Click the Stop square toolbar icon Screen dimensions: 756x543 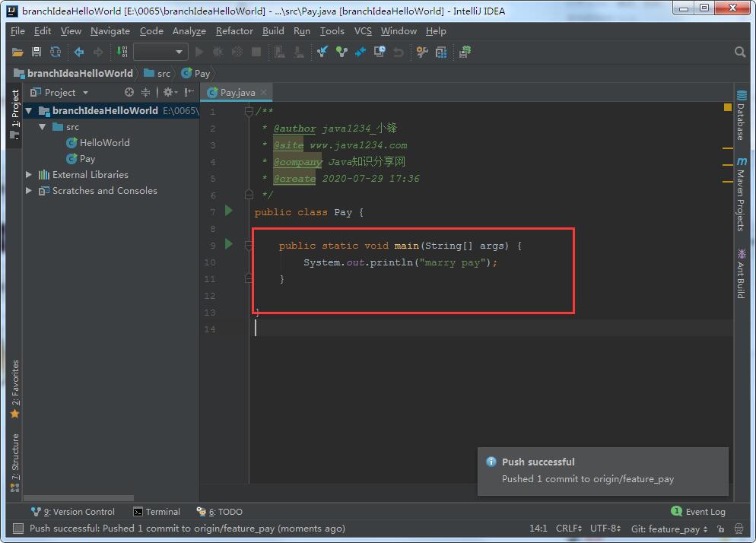point(256,52)
